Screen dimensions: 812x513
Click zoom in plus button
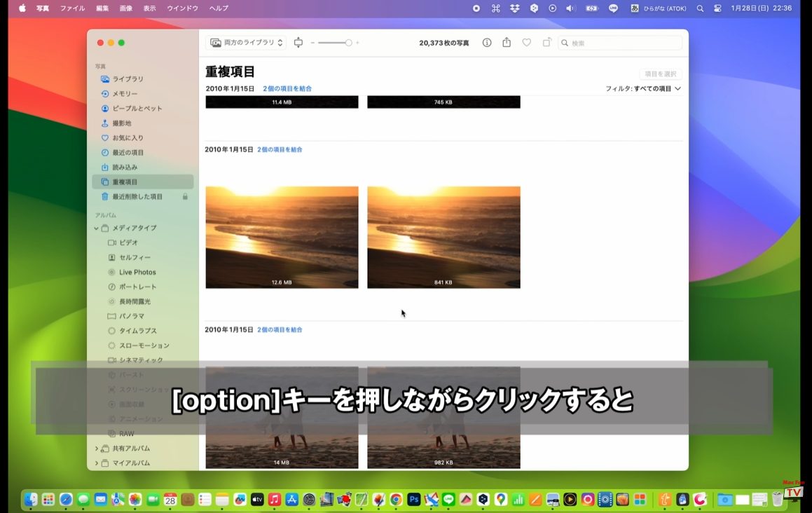pos(357,43)
